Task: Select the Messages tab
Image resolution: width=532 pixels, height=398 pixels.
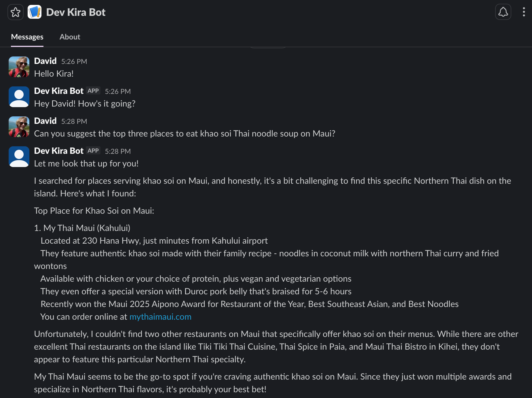Action: point(27,37)
